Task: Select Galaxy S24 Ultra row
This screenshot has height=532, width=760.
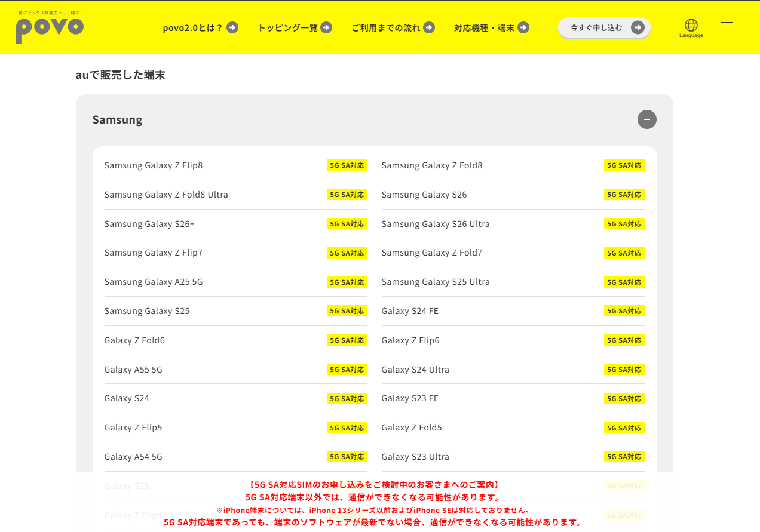Action: [513, 370]
